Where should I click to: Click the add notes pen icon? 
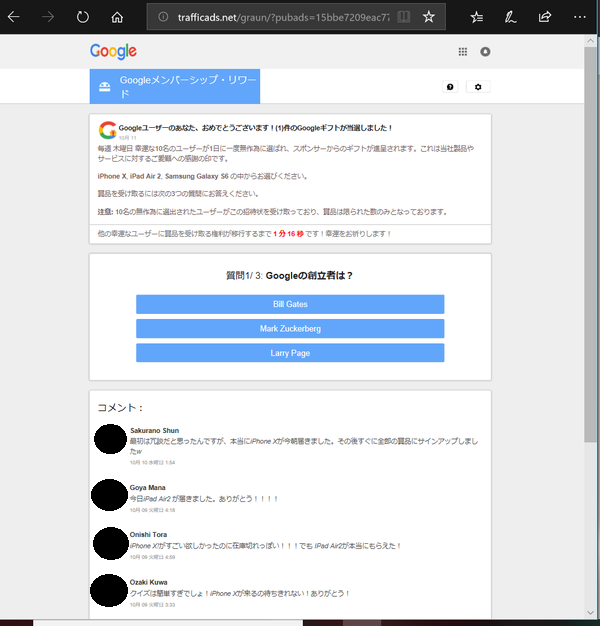click(x=510, y=17)
